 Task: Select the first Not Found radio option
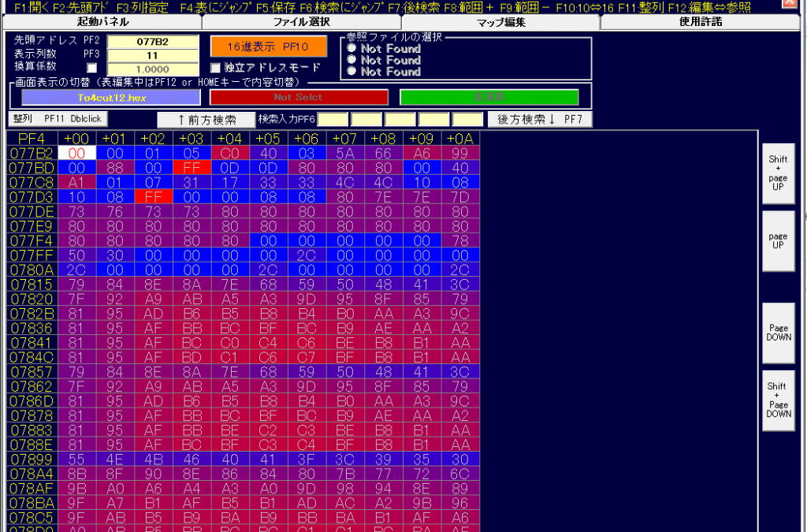pos(351,49)
